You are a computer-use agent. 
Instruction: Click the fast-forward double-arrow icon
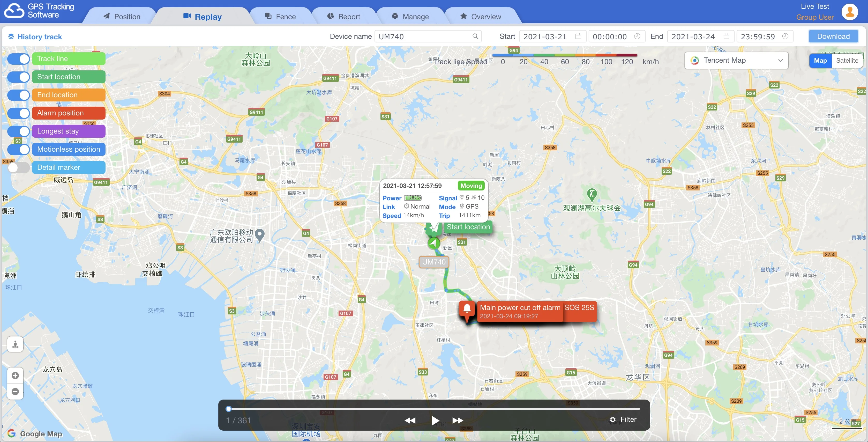pyautogui.click(x=457, y=421)
